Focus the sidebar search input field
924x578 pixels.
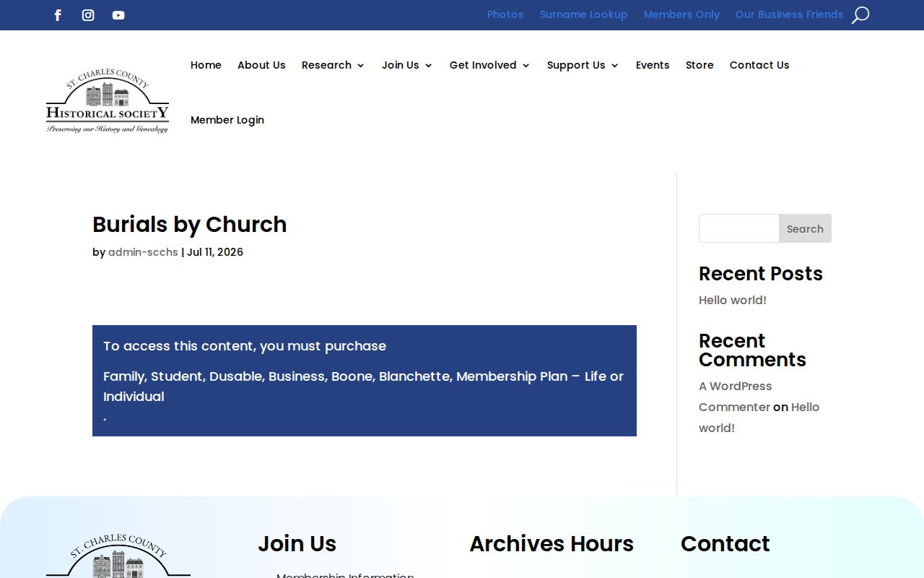(x=738, y=228)
